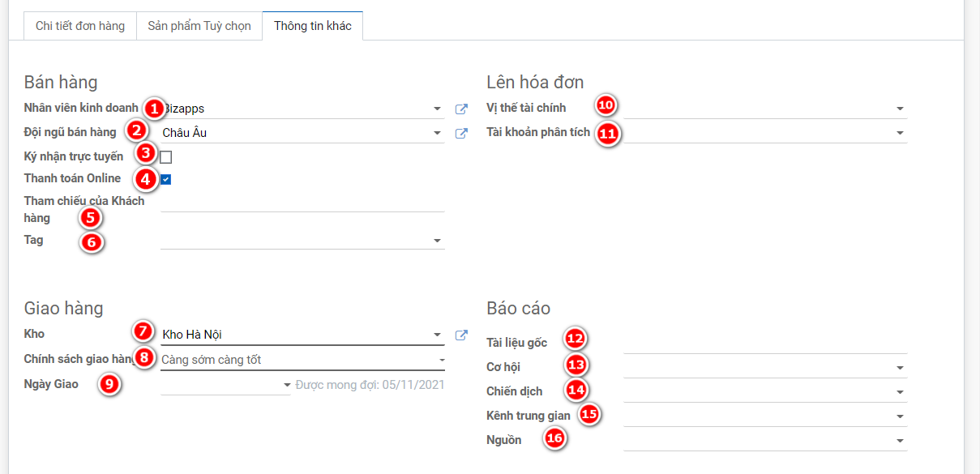Select the Thông tin khác tab
Image resolution: width=980 pixels, height=474 pixels.
(313, 26)
